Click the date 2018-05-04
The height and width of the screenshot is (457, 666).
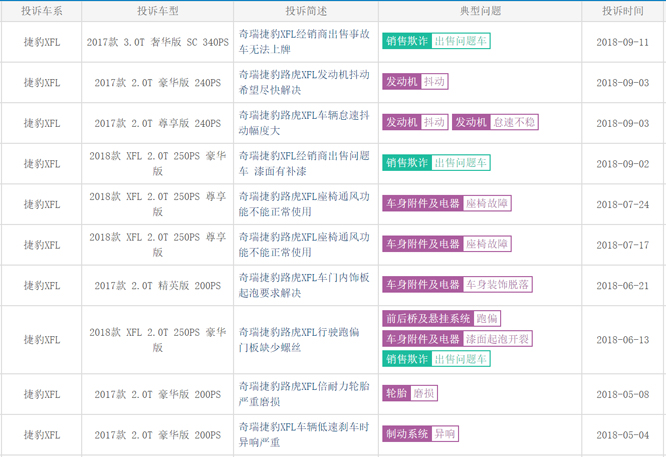[x=623, y=435]
